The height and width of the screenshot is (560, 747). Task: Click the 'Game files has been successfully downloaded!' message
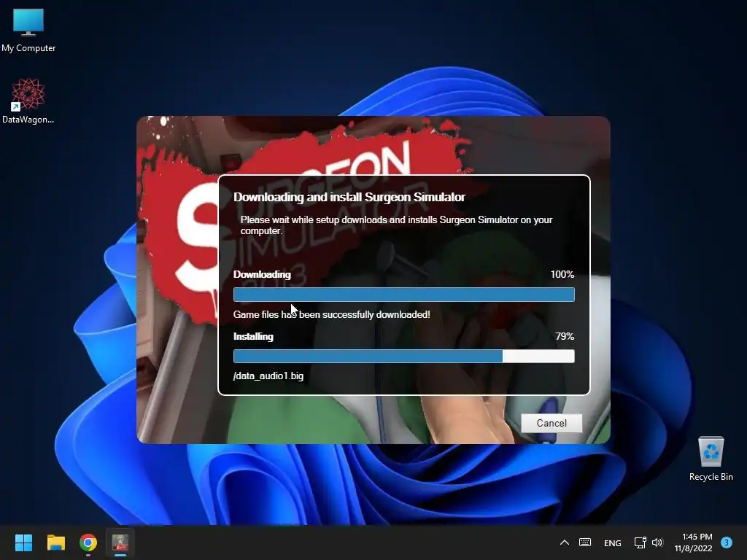coord(332,314)
